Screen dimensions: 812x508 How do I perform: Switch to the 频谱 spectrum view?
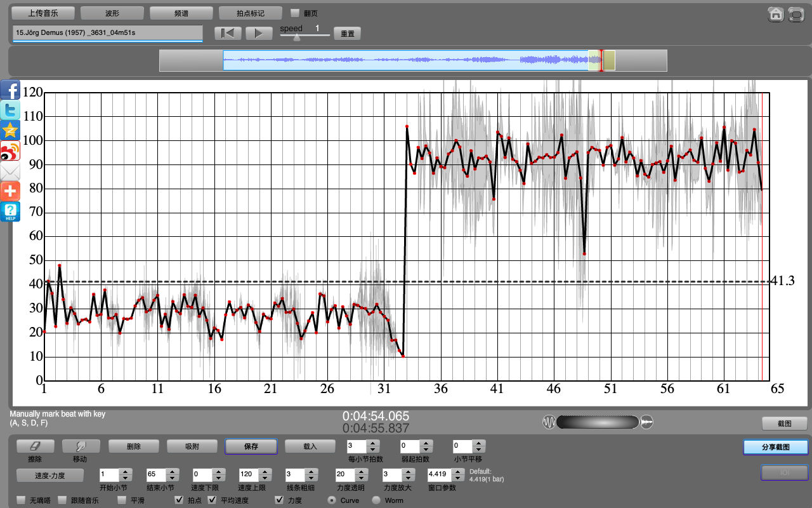181,13
